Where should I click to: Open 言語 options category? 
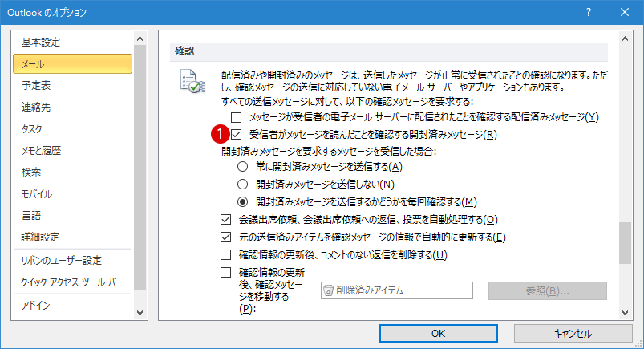click(73, 215)
